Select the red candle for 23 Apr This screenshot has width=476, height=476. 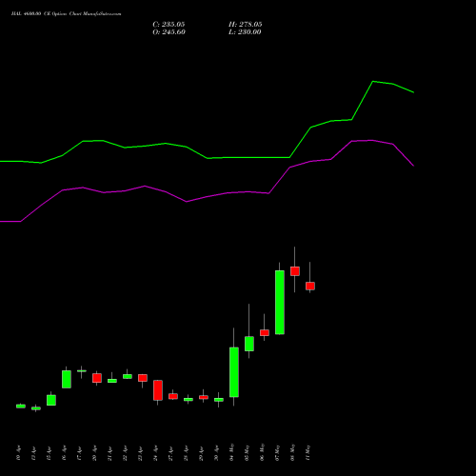143,378
